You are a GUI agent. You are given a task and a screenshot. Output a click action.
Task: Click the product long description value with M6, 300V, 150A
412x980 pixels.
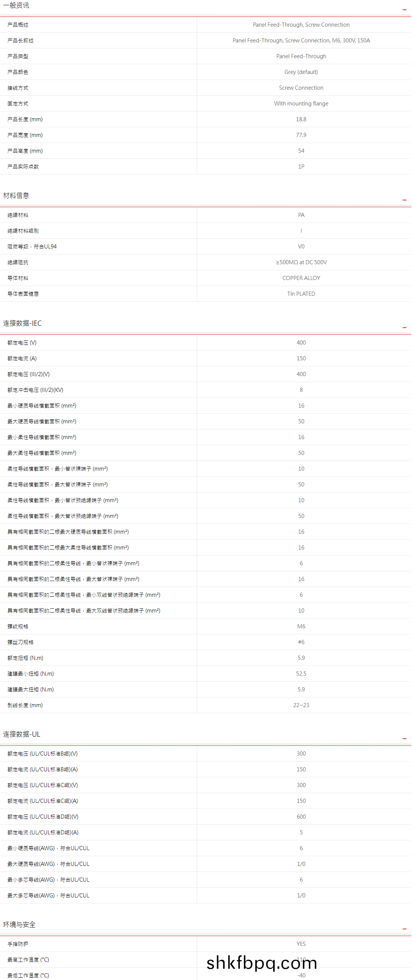point(301,41)
